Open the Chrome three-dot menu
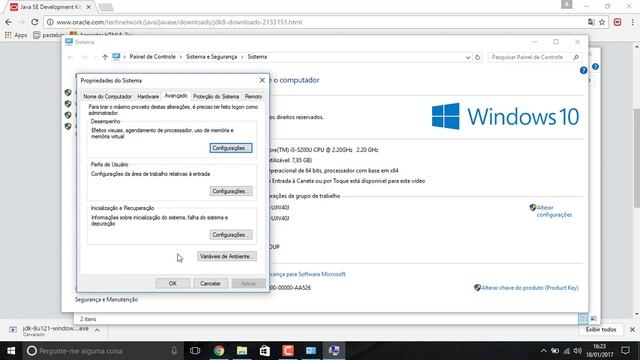Viewport: 640px width, 360px height. pyautogui.click(x=632, y=22)
